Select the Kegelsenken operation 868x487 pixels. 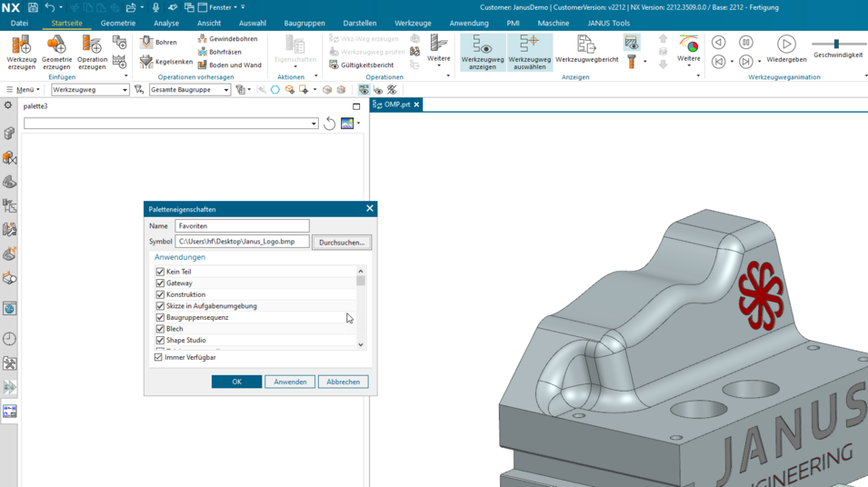click(x=166, y=62)
